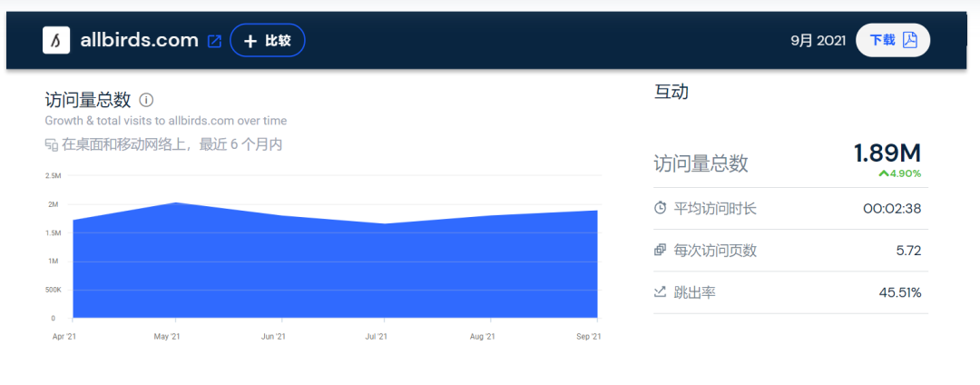Click the Jul '21 axis label

377,336
